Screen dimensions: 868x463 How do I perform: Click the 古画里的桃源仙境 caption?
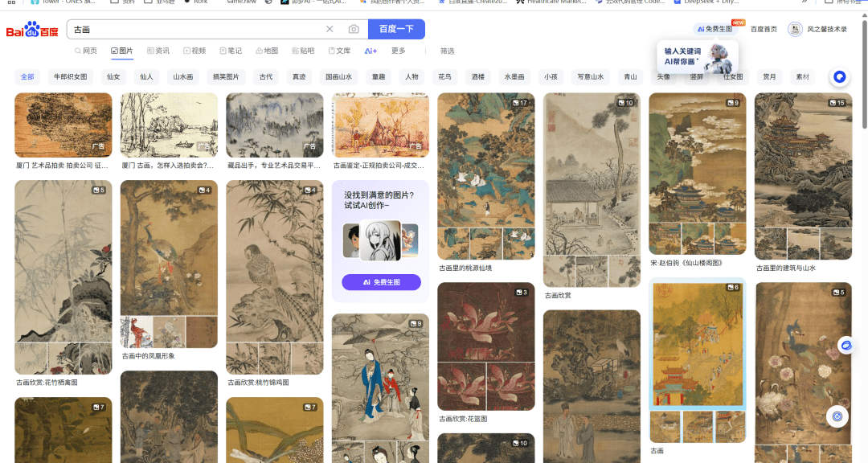465,268
